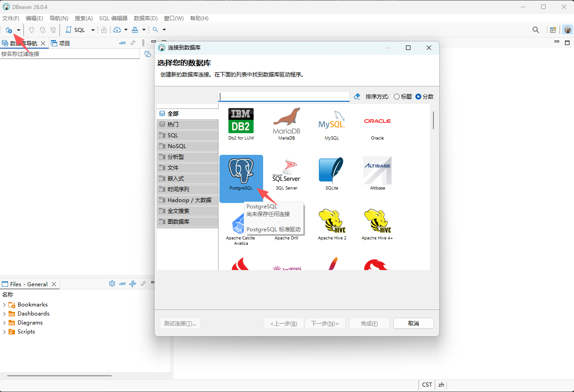574x392 pixels.
Task: Select the 图数据库 category
Action: [x=187, y=221]
